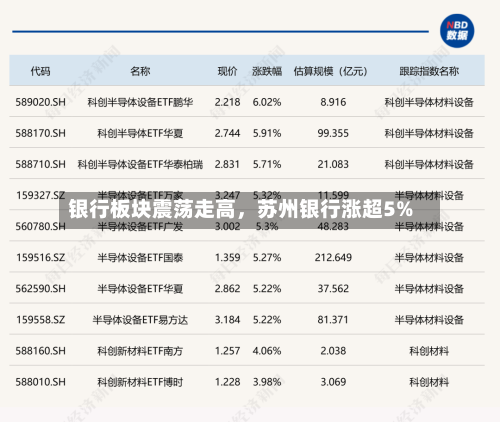Click price value 1.257
Screen dimensions: 500x422
pyautogui.click(x=227, y=351)
